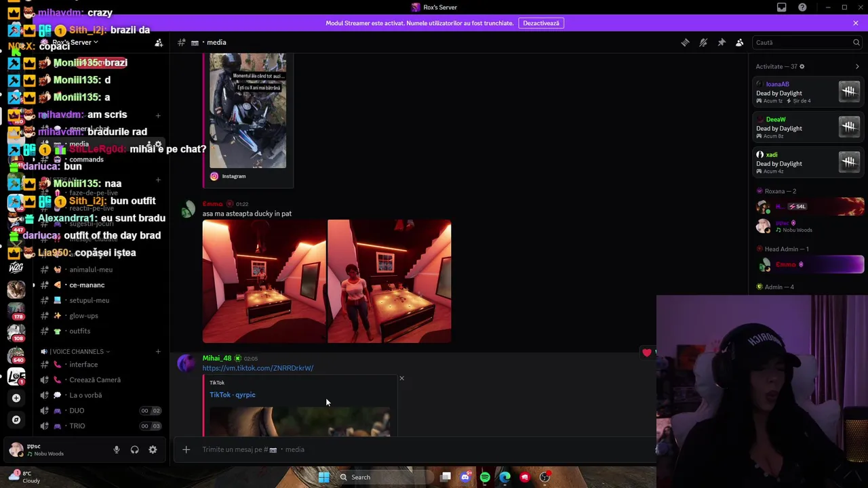868x488 pixels.
Task: Open IoanaAB Dead by Daylight activity card
Action: click(809, 92)
